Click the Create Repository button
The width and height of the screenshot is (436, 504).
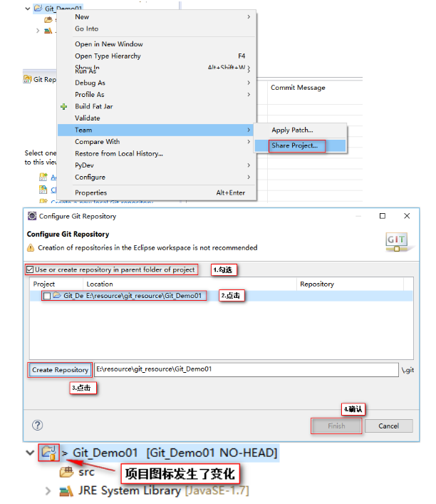(60, 370)
